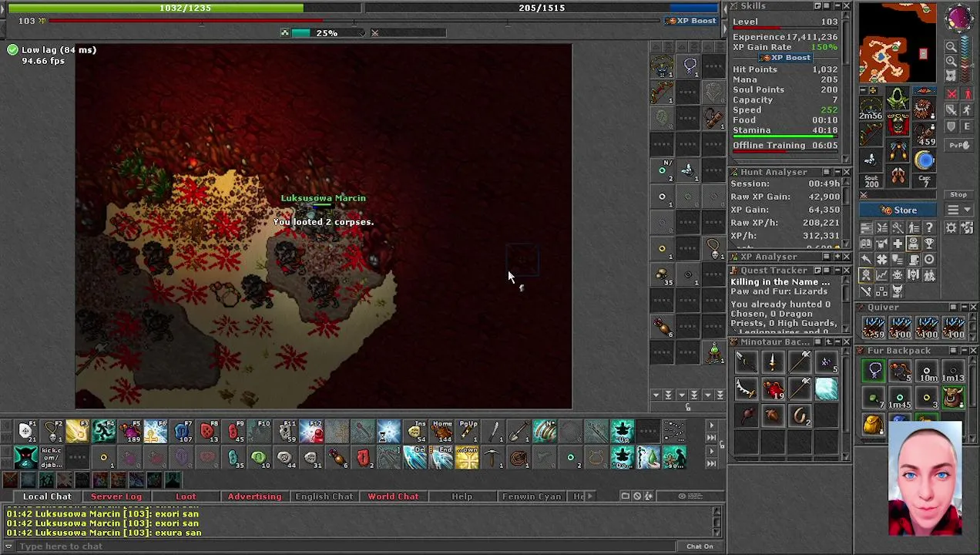Open the options gear icon
The width and height of the screenshot is (980, 555).
(x=951, y=227)
